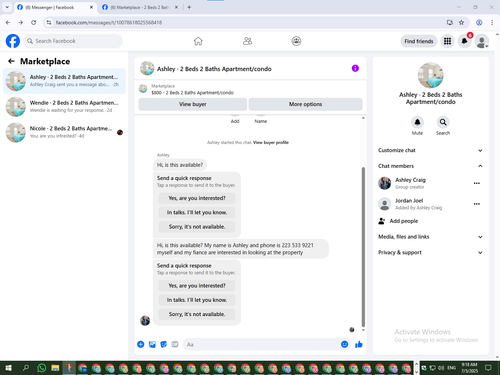Screen dimensions: 500x375
Task: Reload the page with the refresh icon
Action: point(33,22)
